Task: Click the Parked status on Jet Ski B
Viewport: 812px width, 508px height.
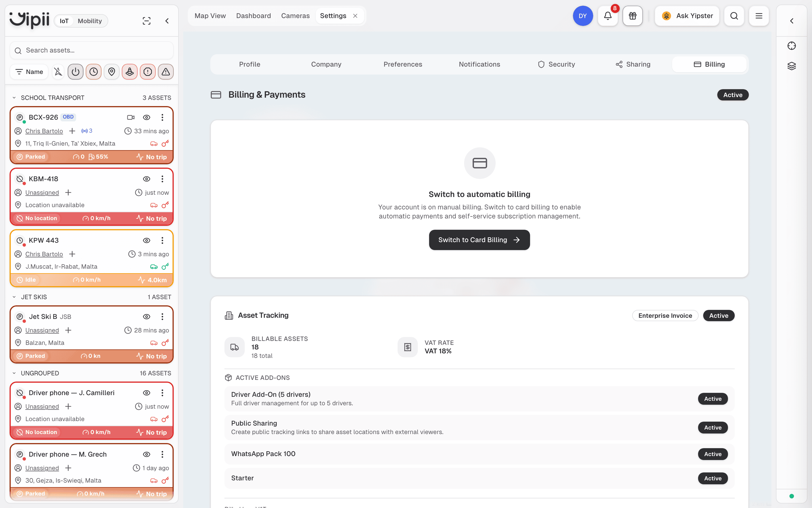Action: [31, 356]
